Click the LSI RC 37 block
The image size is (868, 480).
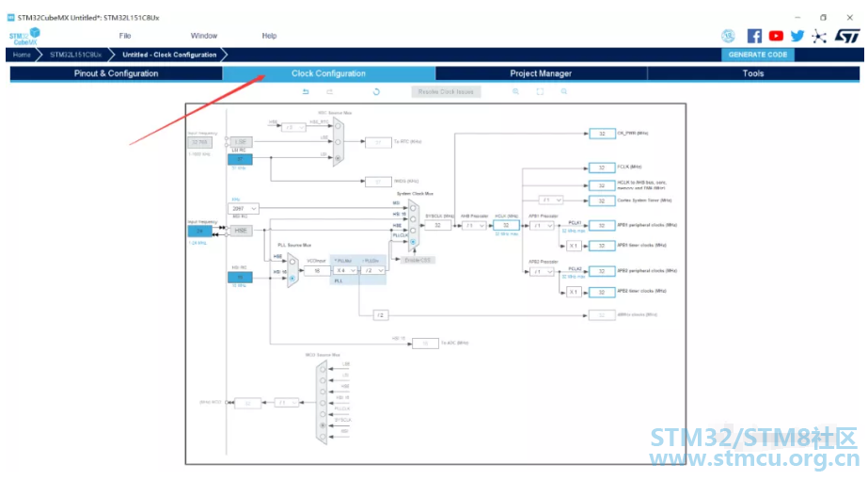[x=240, y=159]
